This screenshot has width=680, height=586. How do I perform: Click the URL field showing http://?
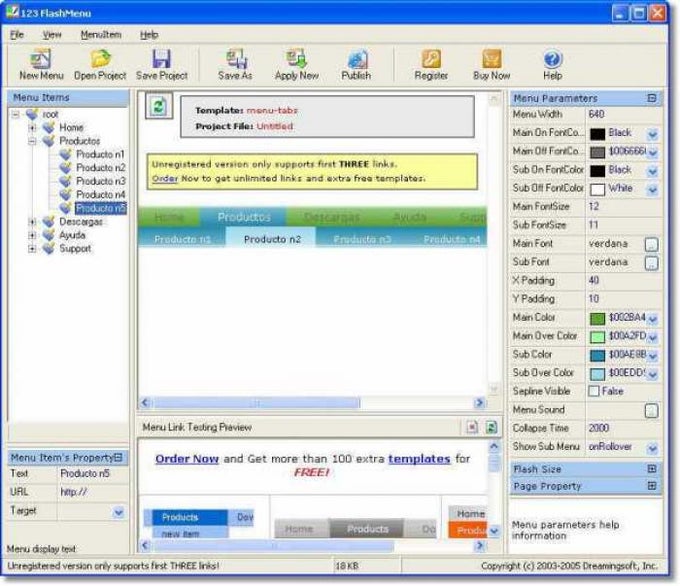pos(92,492)
